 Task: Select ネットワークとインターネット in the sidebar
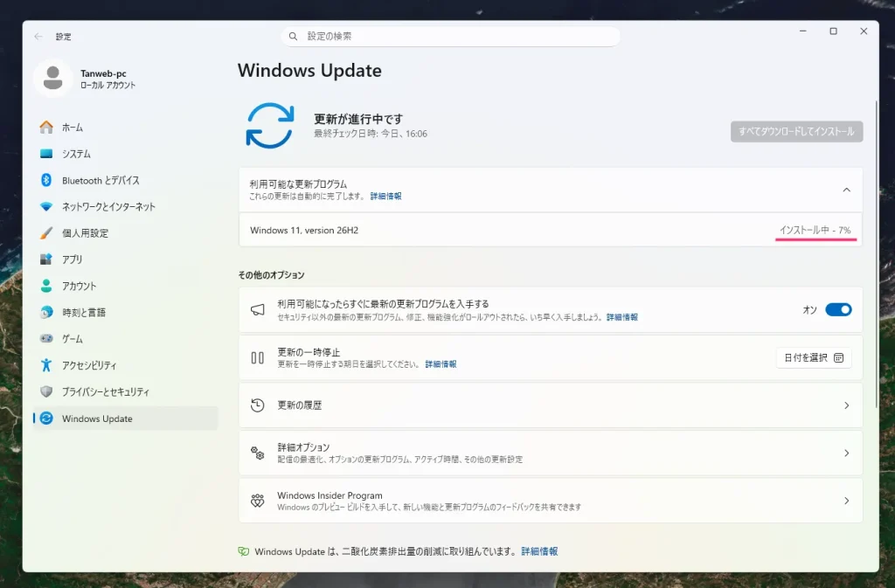126,206
